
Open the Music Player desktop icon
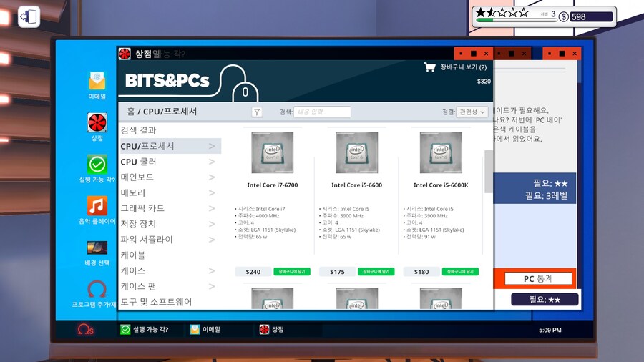tap(97, 205)
